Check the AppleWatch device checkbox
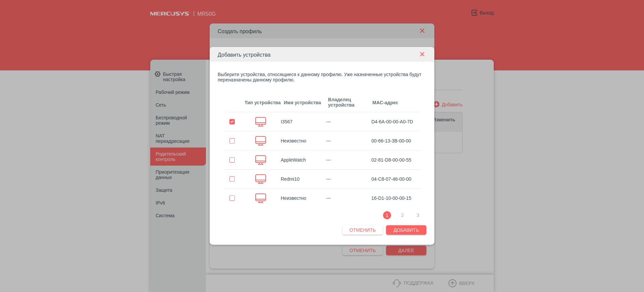 click(232, 160)
